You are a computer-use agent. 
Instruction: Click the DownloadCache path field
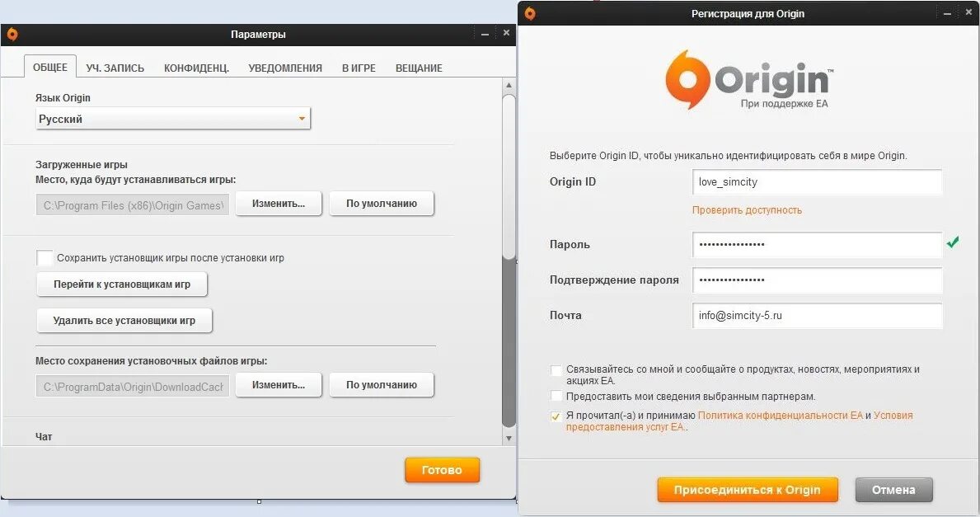133,387
